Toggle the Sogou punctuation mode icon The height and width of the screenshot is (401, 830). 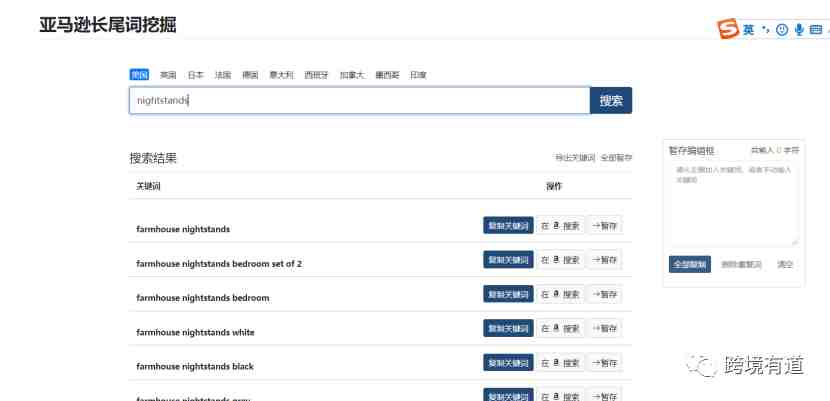765,30
